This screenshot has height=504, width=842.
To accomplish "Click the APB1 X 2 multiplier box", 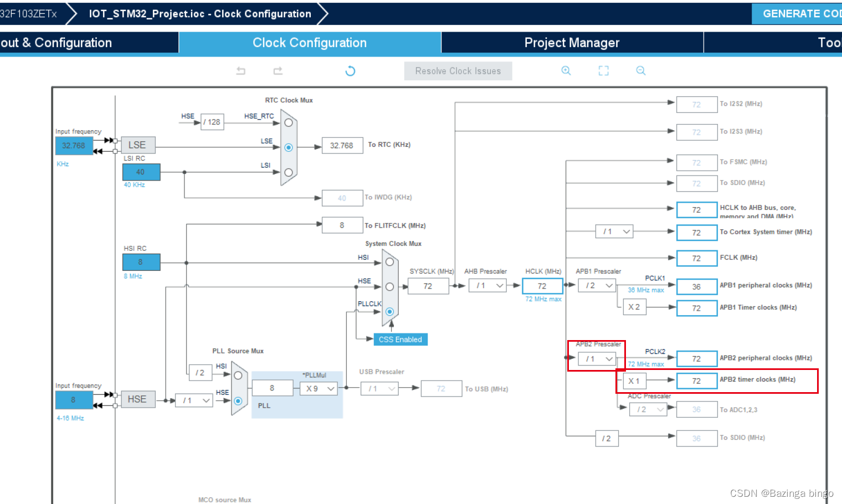I will 634,307.
